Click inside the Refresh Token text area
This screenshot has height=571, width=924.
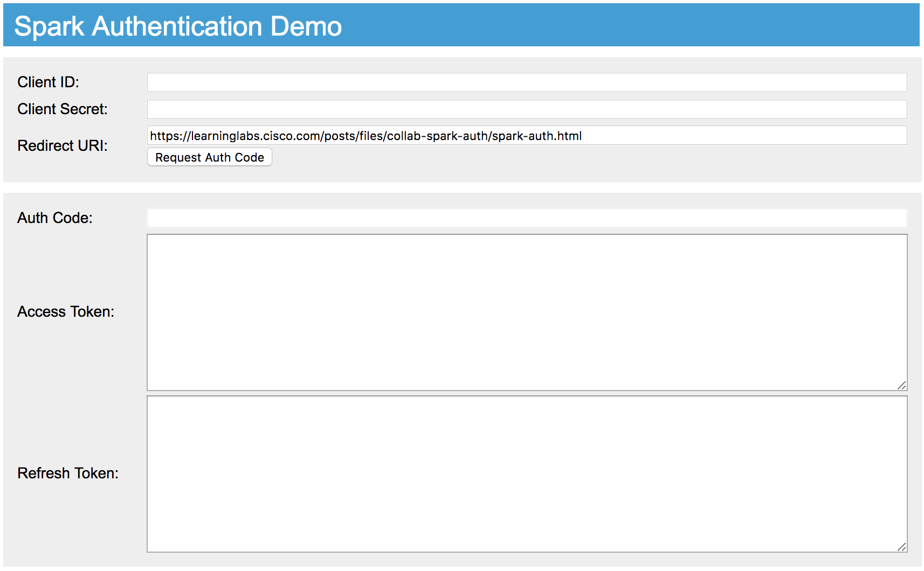click(527, 474)
